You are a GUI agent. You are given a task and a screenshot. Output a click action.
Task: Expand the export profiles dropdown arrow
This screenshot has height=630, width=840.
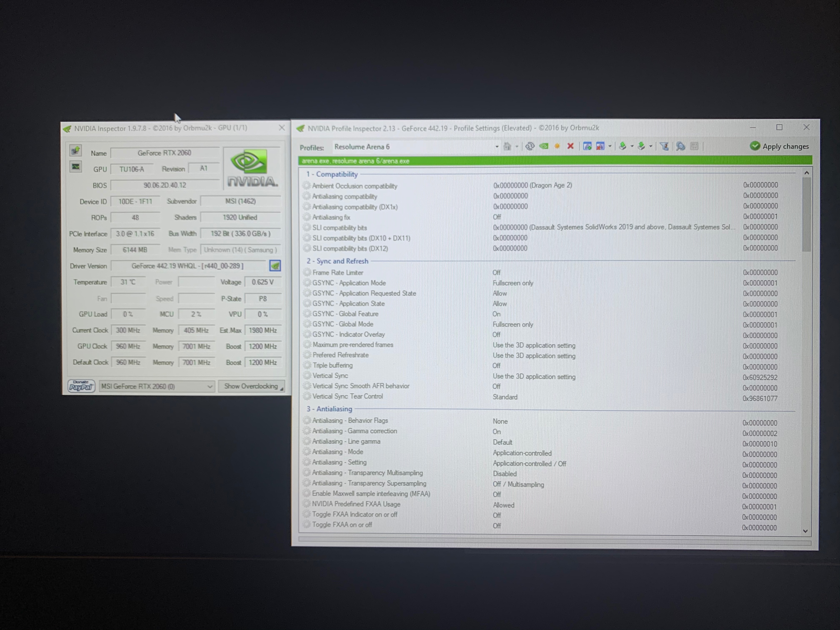pyautogui.click(x=632, y=147)
